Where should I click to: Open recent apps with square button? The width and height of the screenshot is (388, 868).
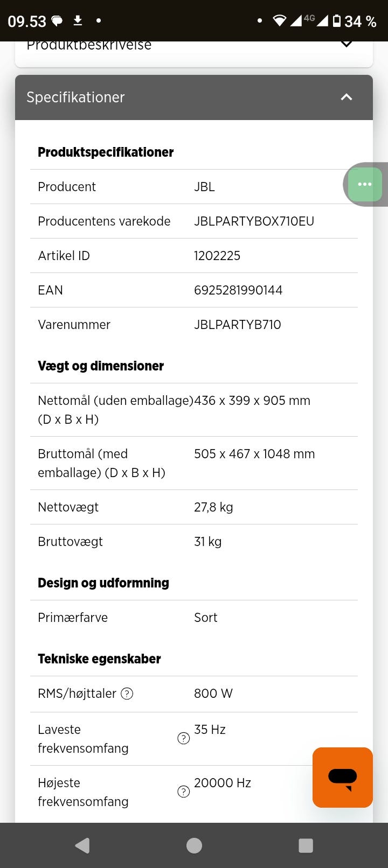[x=306, y=845]
